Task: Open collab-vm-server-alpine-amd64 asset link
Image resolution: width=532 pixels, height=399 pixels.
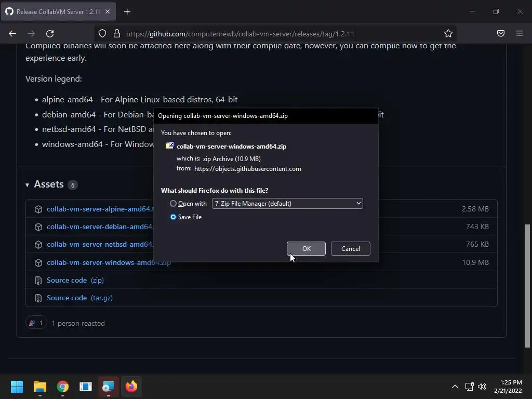Action: pos(99,209)
